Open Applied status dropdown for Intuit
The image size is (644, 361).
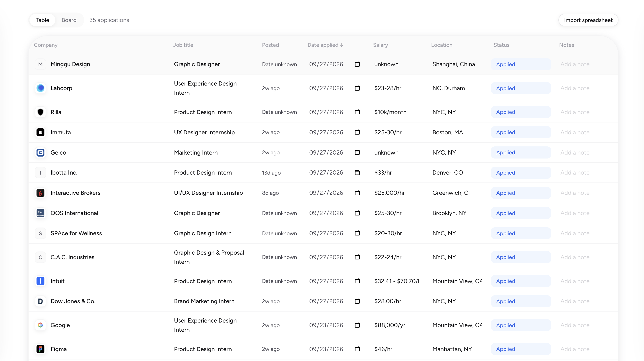(x=521, y=281)
